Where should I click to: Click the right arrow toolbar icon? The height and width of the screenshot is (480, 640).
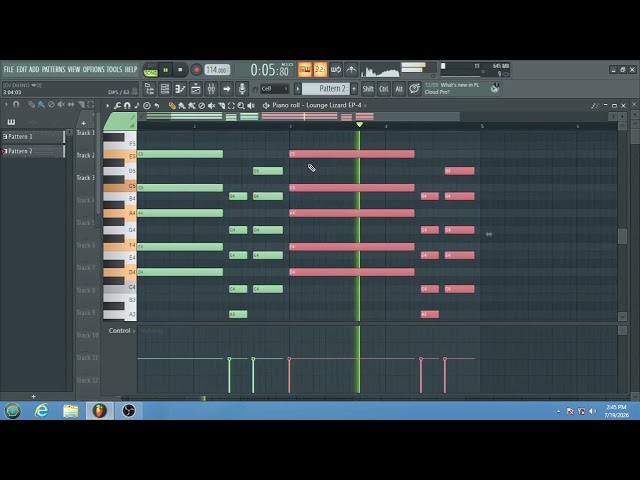227,89
